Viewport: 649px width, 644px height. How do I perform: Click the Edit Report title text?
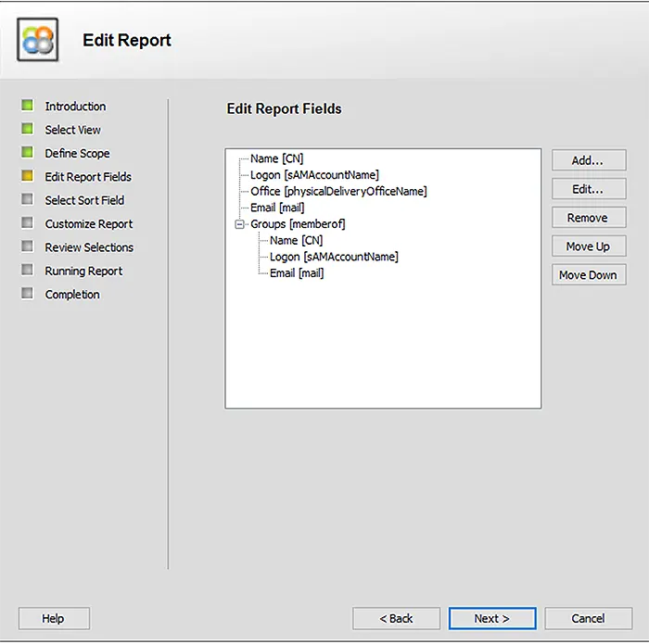click(127, 41)
